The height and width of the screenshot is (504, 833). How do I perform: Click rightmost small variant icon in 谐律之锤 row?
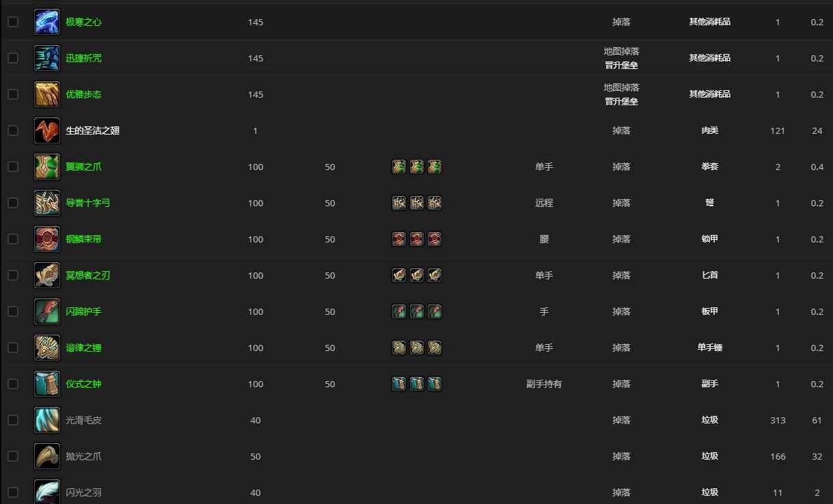click(435, 348)
